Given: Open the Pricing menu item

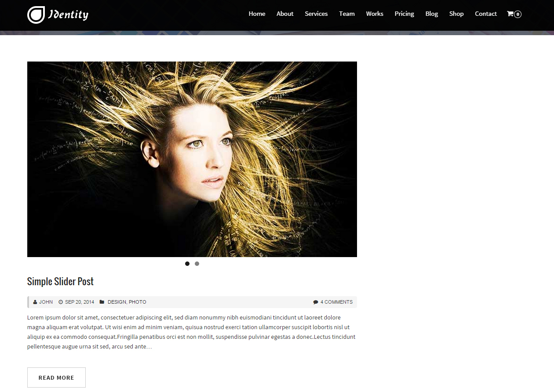Looking at the screenshot, I should 404,14.
